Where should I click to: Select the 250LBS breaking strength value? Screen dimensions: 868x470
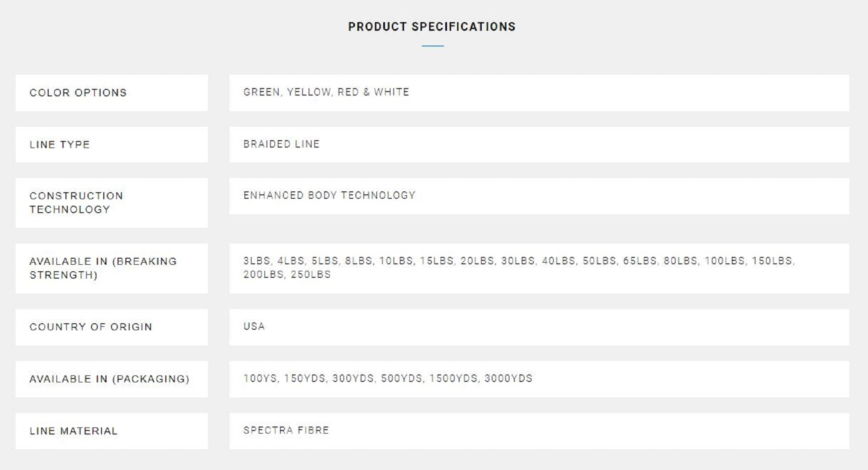[x=311, y=275]
